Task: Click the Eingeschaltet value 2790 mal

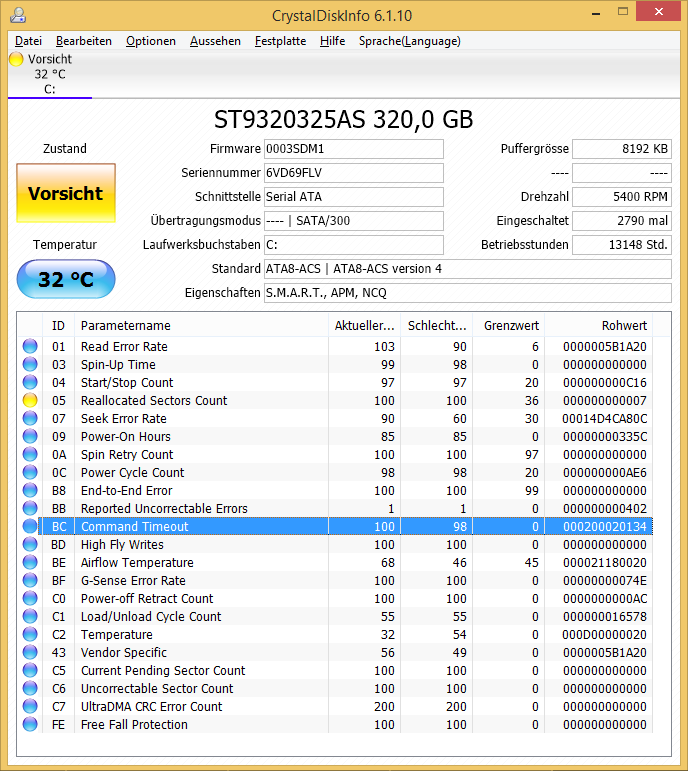Action: (622, 221)
